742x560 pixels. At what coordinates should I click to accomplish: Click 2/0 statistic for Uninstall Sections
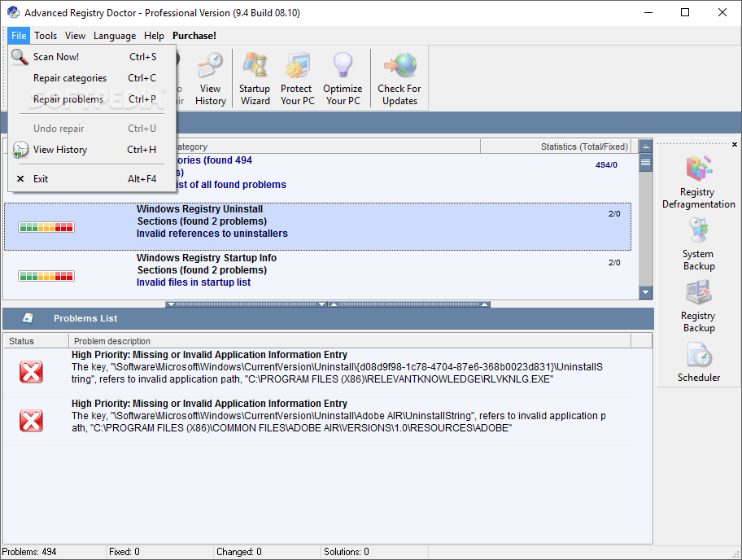point(614,214)
